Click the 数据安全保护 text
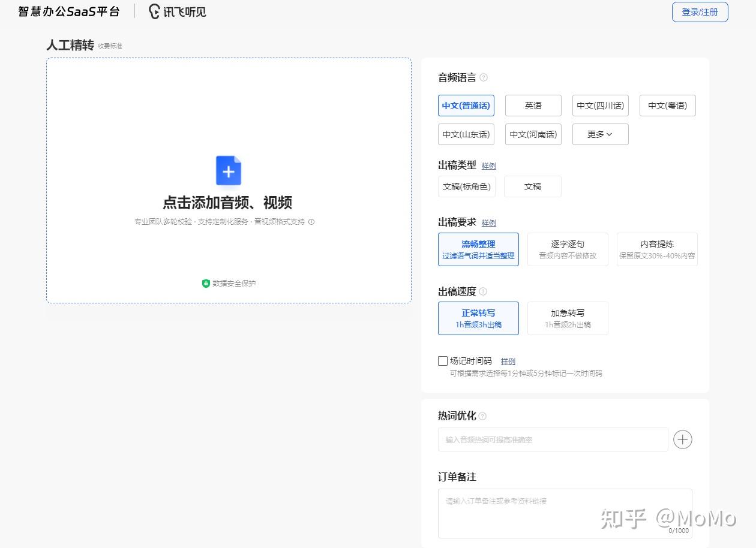Image resolution: width=756 pixels, height=548 pixels. pos(234,283)
